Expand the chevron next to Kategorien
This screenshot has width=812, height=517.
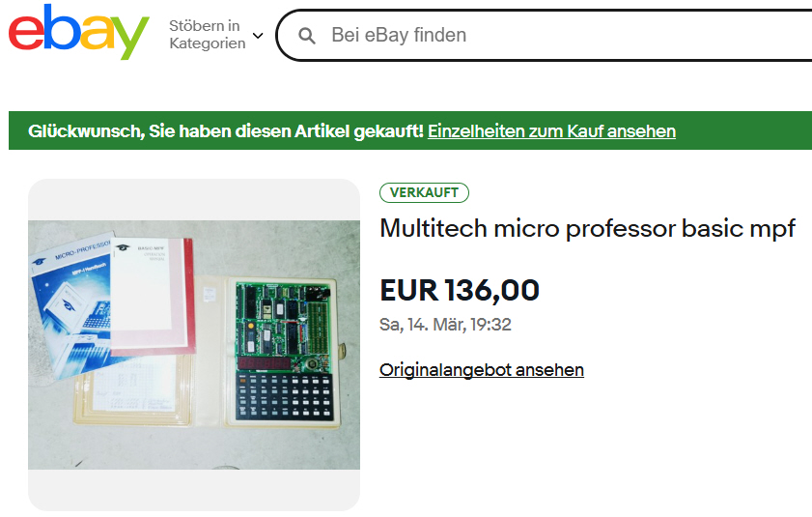click(x=258, y=35)
